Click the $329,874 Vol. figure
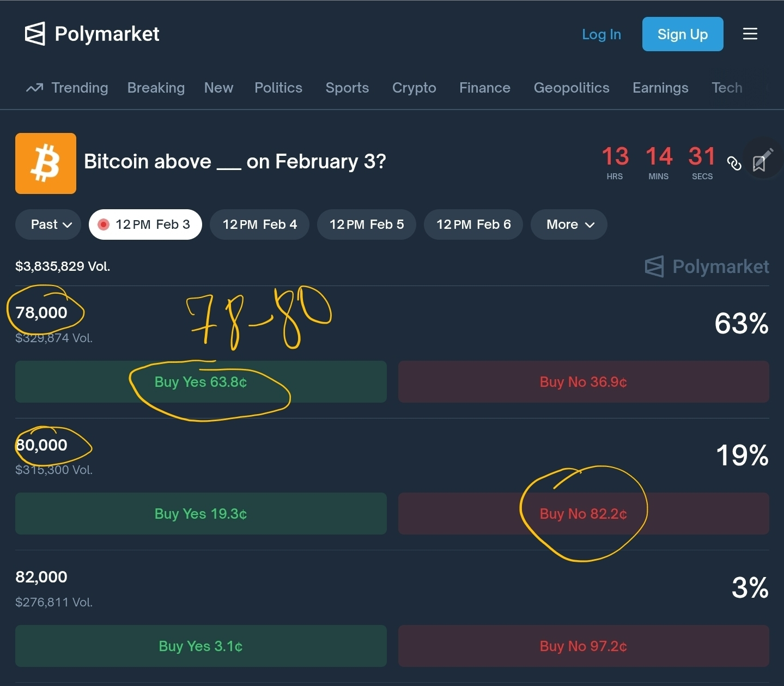This screenshot has height=686, width=784. [54, 338]
